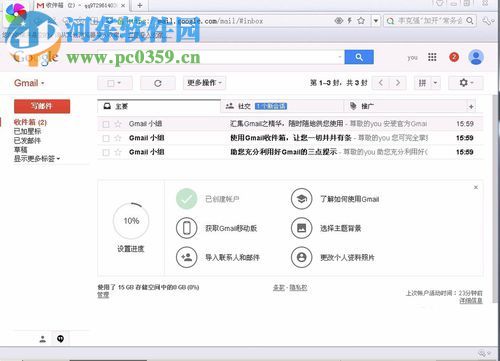Click 选择主题背景 icon
The image size is (500, 361).
[302, 228]
